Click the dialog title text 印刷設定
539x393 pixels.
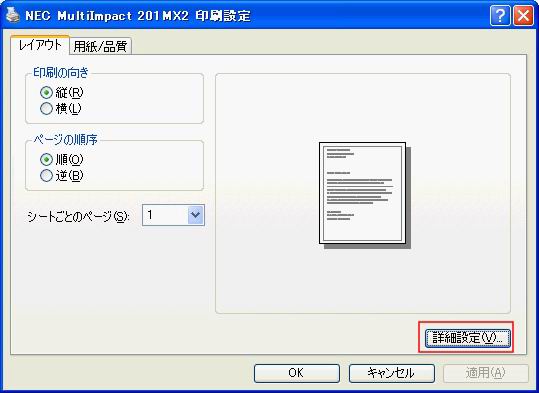click(223, 16)
